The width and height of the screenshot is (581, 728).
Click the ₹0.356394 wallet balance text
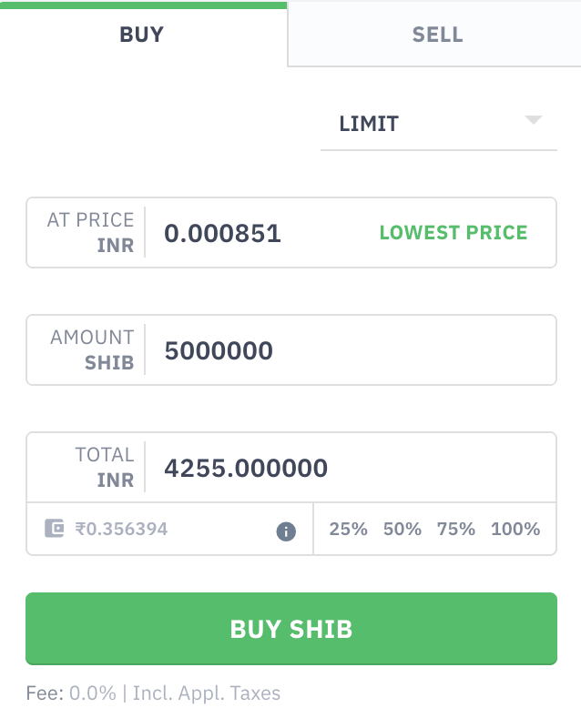click(122, 529)
